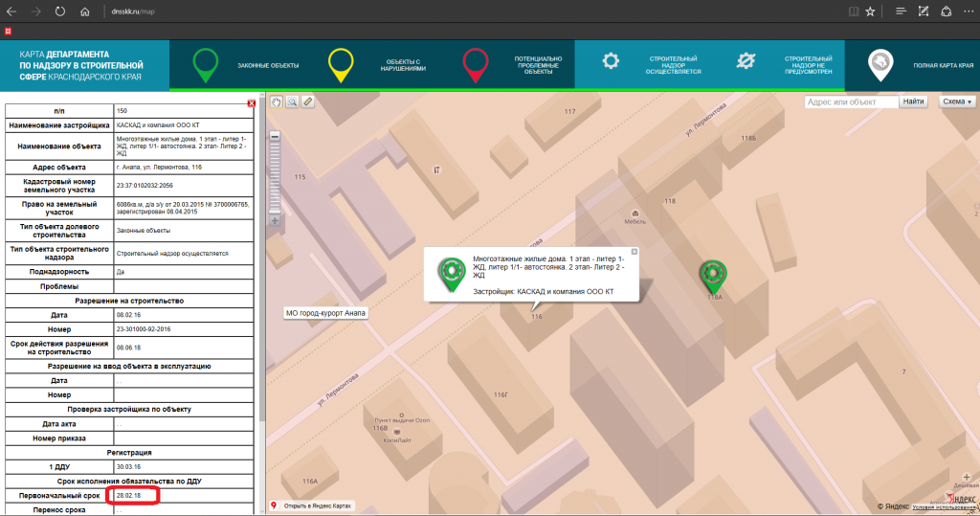Select the ruler measurement tool on map
The height and width of the screenshot is (516, 980).
tap(308, 101)
